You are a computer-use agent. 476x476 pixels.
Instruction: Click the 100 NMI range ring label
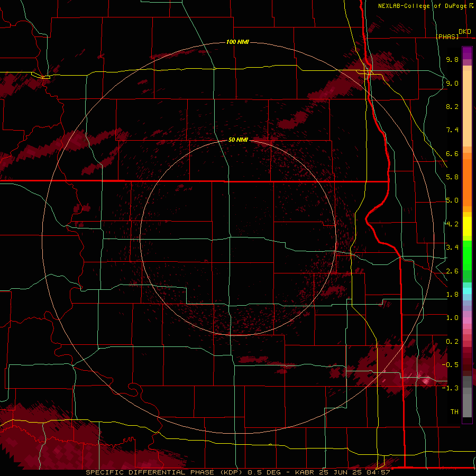coord(237,42)
